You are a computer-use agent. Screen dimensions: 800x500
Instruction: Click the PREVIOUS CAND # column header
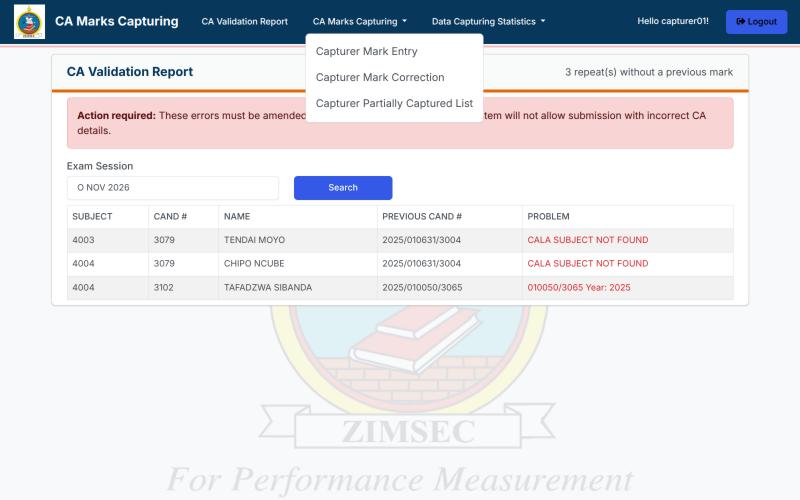coord(421,216)
